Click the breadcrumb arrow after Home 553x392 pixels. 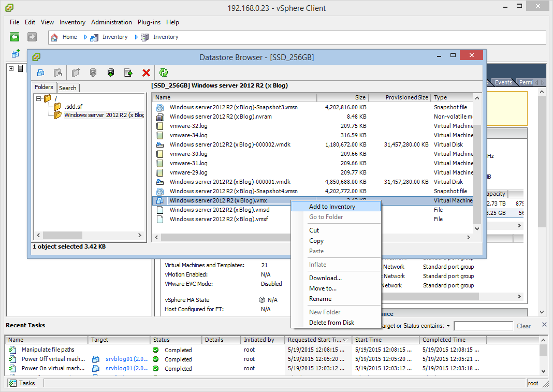[x=85, y=37]
